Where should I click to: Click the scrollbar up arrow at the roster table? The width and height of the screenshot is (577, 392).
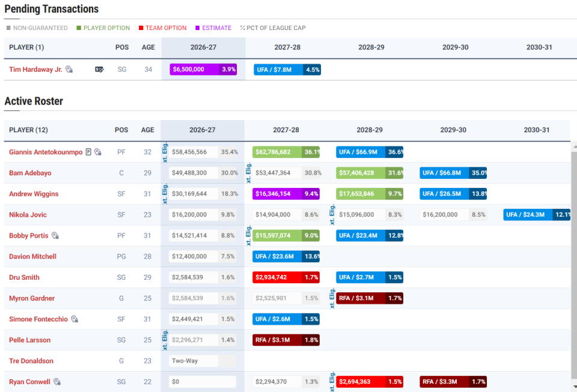[574, 147]
